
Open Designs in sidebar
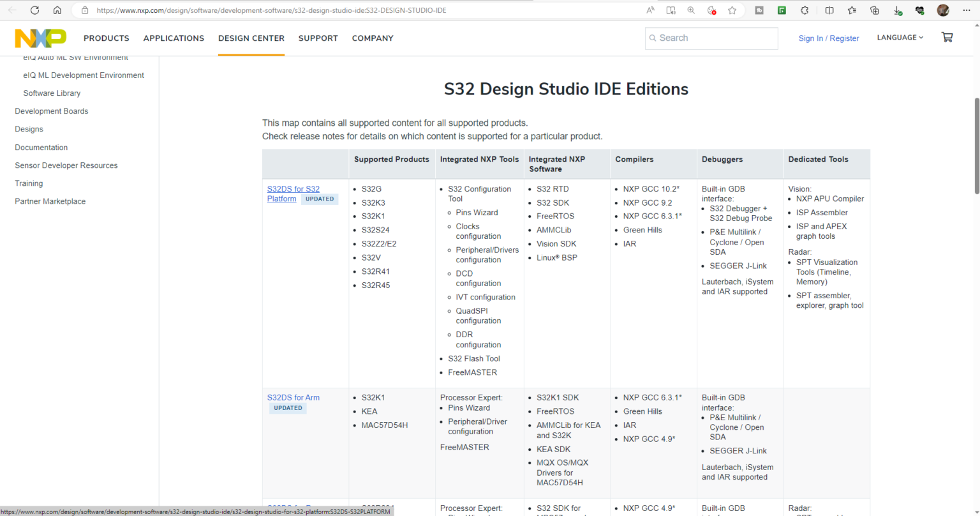click(29, 129)
